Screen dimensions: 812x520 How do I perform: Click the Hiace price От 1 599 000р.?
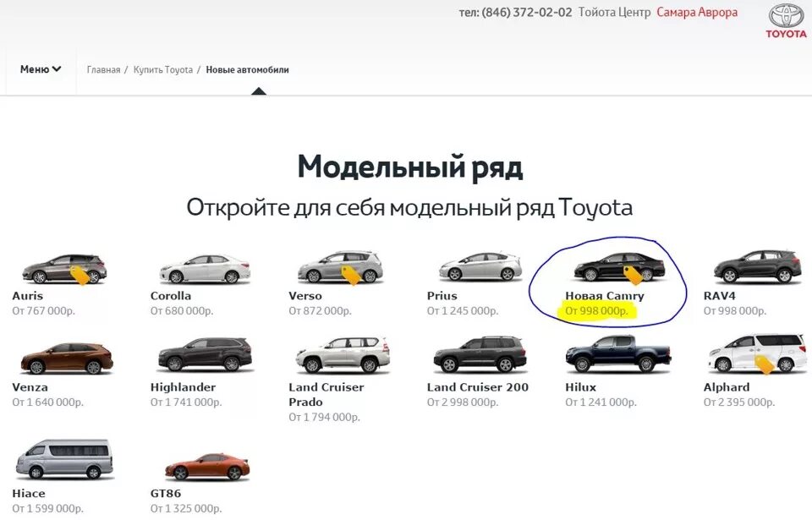click(47, 508)
